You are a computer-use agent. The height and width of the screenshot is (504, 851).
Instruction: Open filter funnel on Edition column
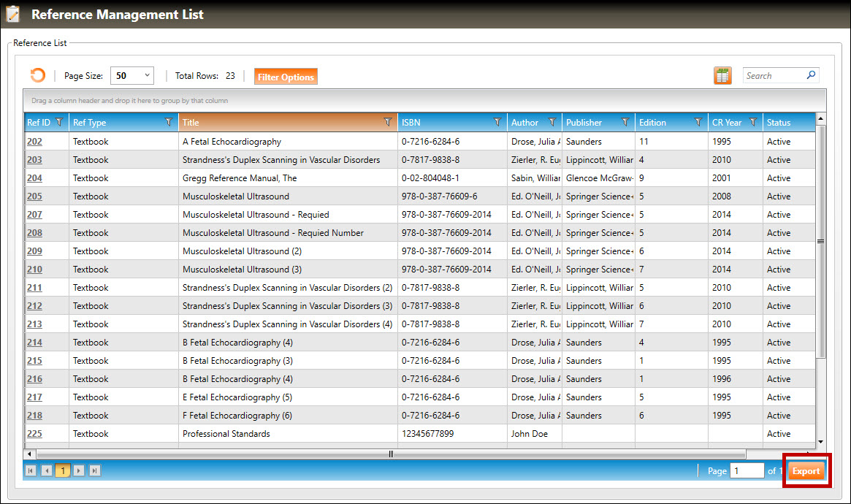[698, 123]
